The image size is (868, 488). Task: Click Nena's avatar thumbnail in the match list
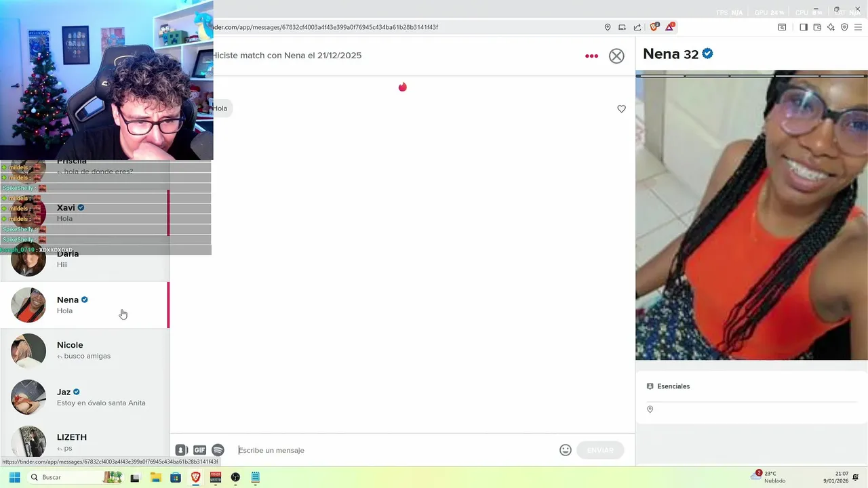point(28,305)
